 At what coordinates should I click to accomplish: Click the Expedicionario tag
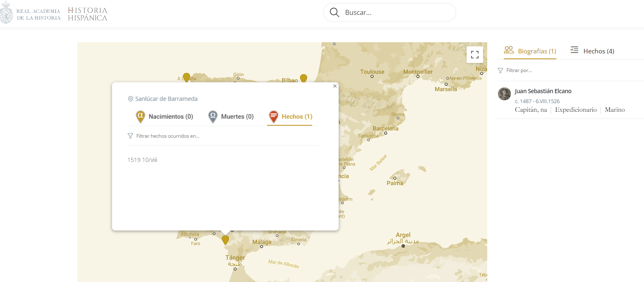click(x=576, y=110)
